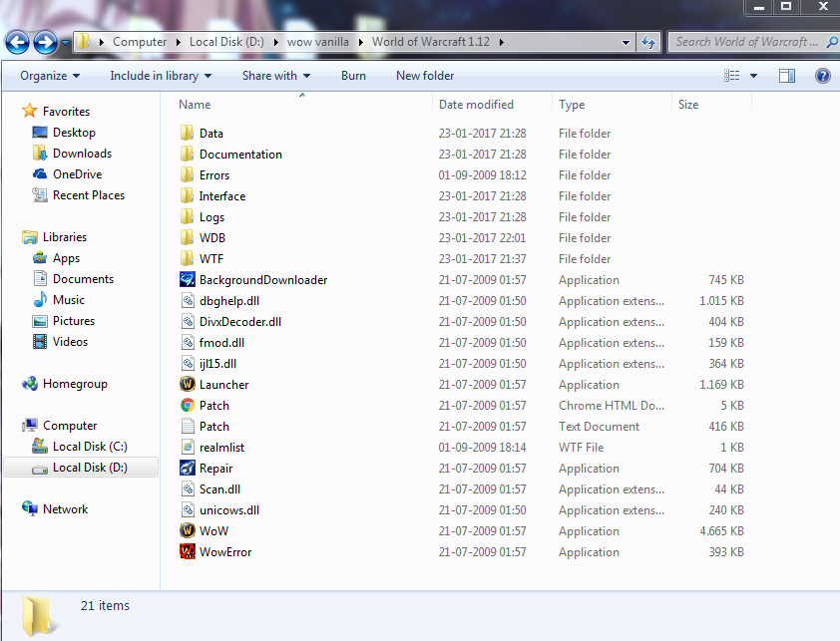
Task: Open the Pictures library
Action: point(74,321)
